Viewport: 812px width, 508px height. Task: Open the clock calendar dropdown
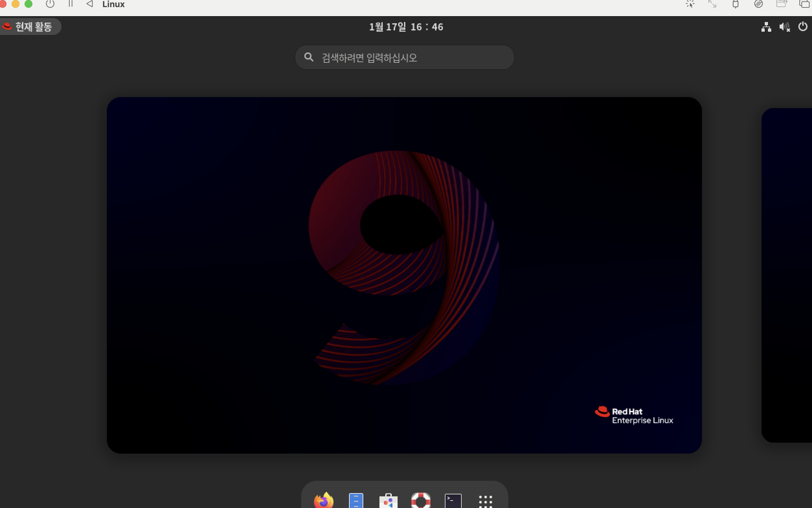click(x=406, y=27)
